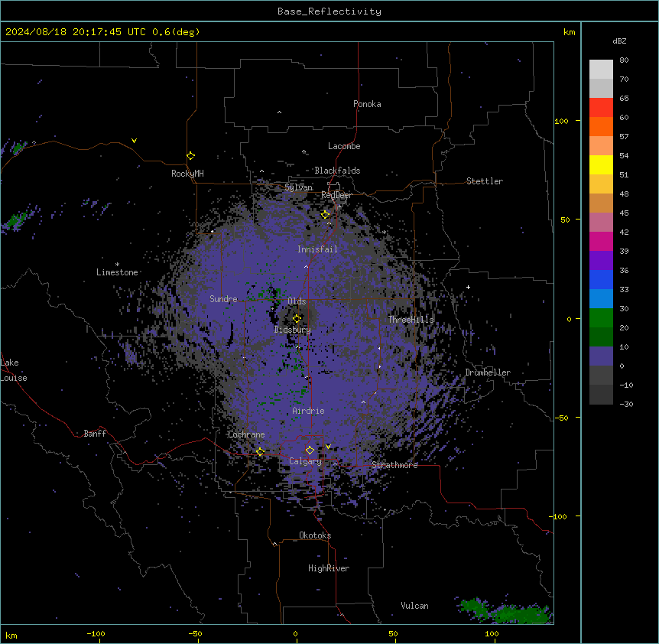The width and height of the screenshot is (659, 644).
Task: Click the Limestone label
Action: click(x=117, y=272)
